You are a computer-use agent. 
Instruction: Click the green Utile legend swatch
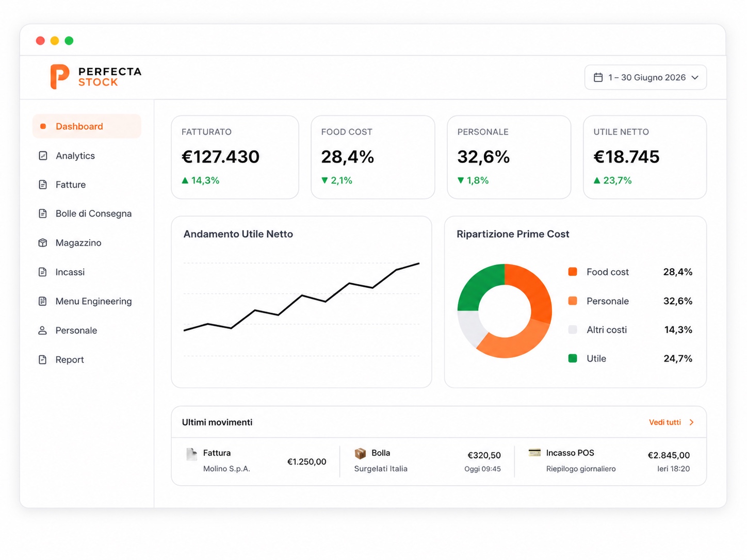pyautogui.click(x=573, y=358)
